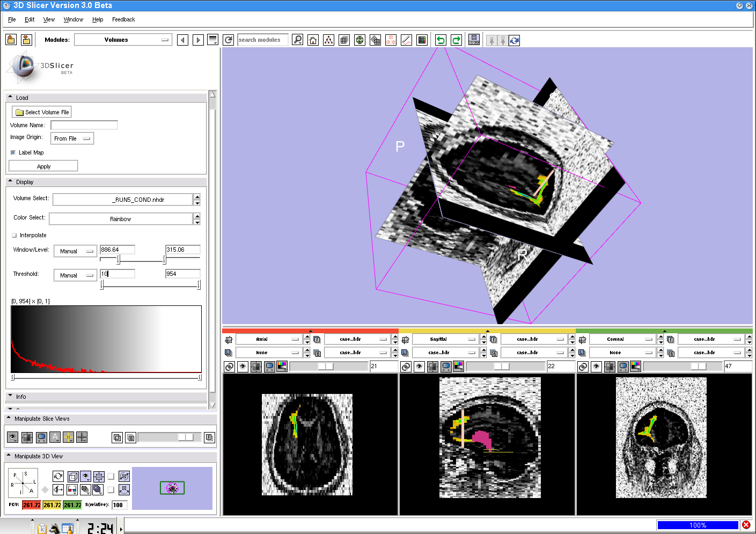Open the Feedback menu
The width and height of the screenshot is (756, 534).
tap(123, 19)
